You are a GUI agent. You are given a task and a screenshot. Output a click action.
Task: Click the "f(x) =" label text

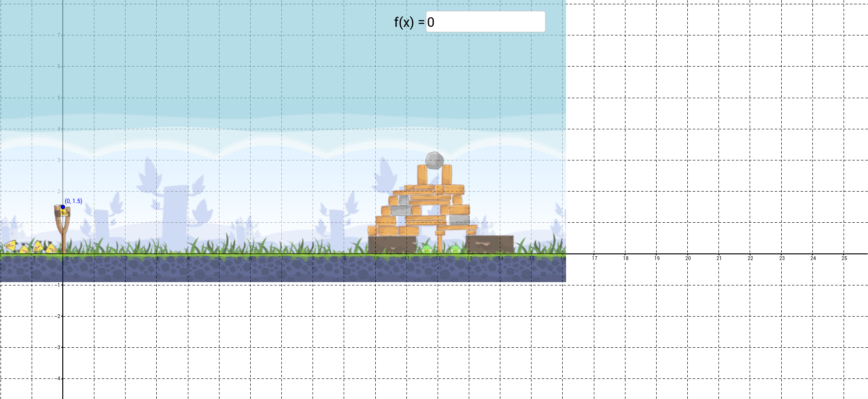click(x=409, y=22)
